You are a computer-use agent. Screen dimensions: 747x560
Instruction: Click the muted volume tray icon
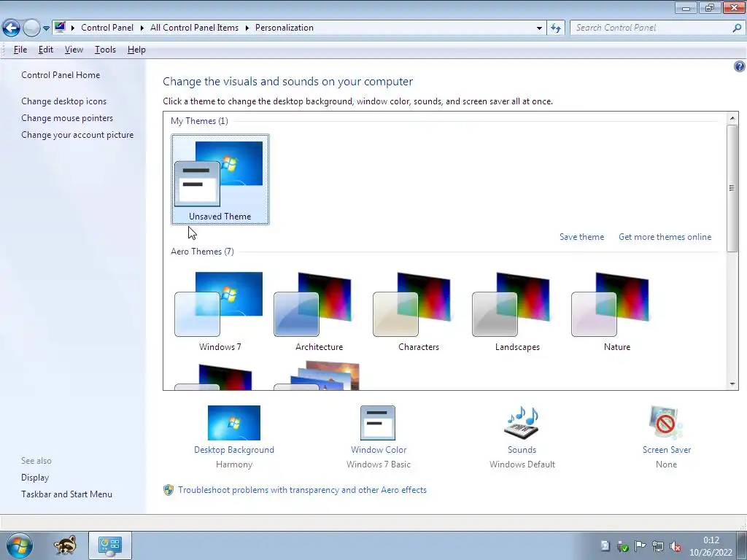[675, 546]
